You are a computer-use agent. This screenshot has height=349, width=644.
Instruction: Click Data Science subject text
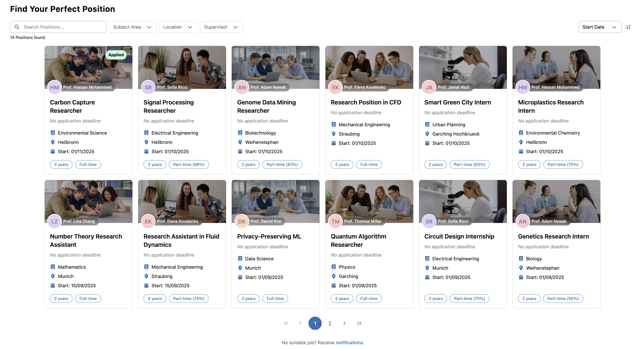coord(259,259)
